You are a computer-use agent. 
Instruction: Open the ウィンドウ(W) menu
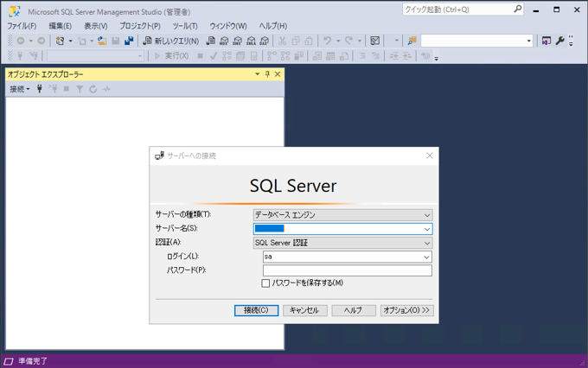(228, 26)
